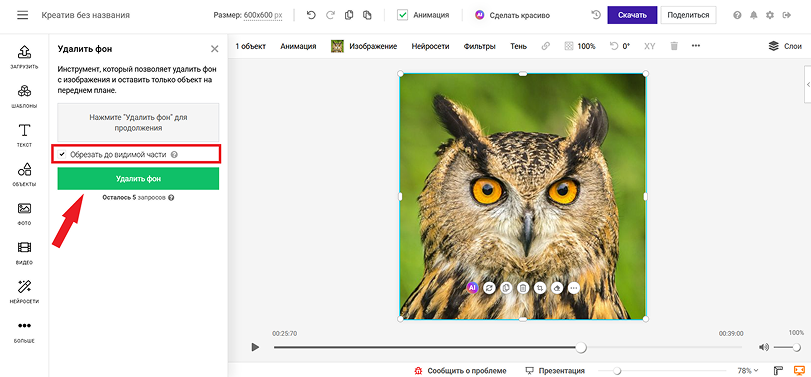Screen dimensions: 811x377
Task: Open the Нейросети magic wand sidebar section
Action: pos(24,292)
